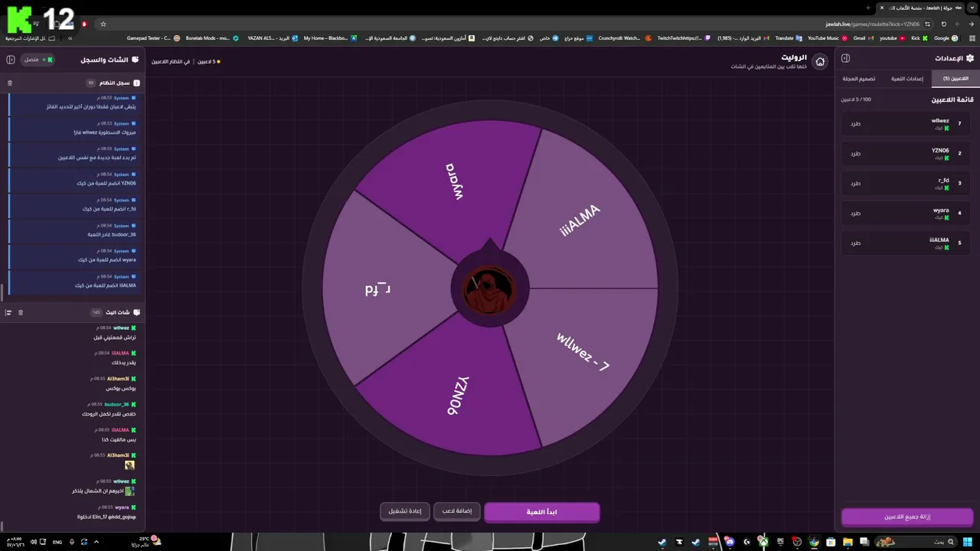
Task: Kick player wyara from the list
Action: pos(855,213)
